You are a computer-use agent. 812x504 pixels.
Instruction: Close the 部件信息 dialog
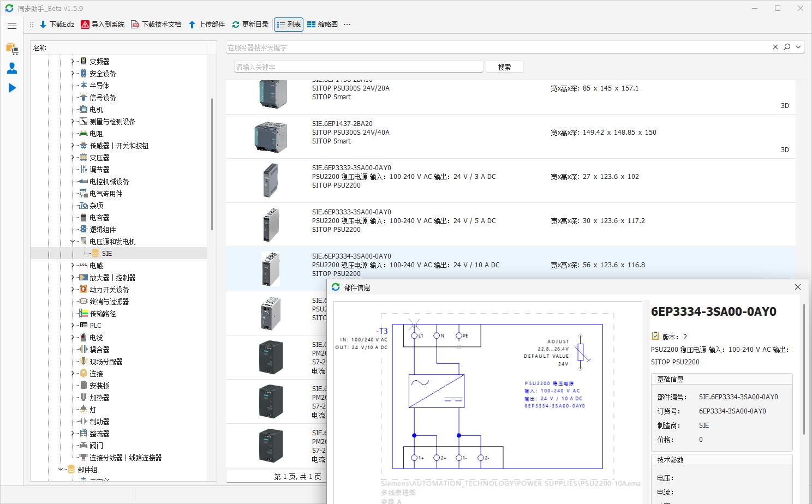click(798, 287)
